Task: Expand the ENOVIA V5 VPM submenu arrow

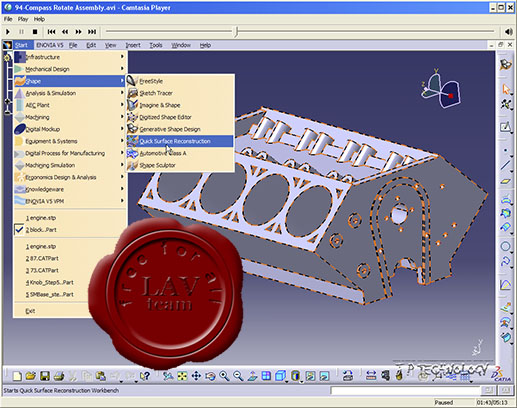Action: 122,201
